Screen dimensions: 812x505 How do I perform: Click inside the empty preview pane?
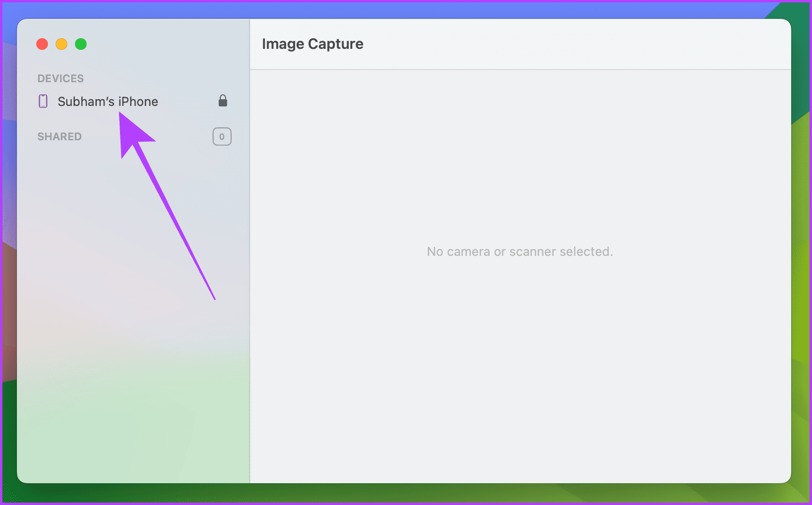[x=519, y=339]
